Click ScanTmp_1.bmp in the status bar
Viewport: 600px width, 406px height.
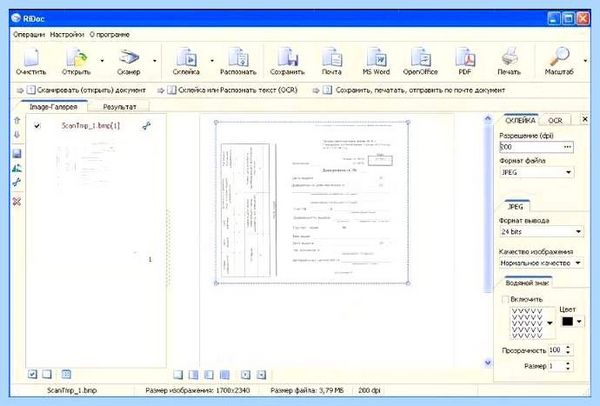(72, 391)
